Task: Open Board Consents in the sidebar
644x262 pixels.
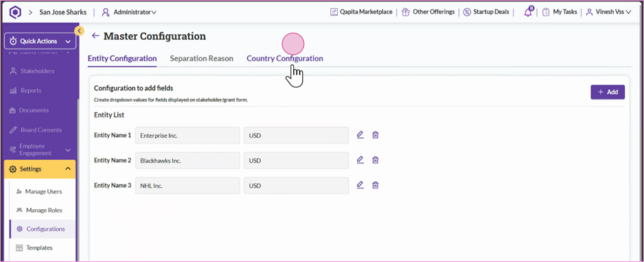Action: pos(41,130)
